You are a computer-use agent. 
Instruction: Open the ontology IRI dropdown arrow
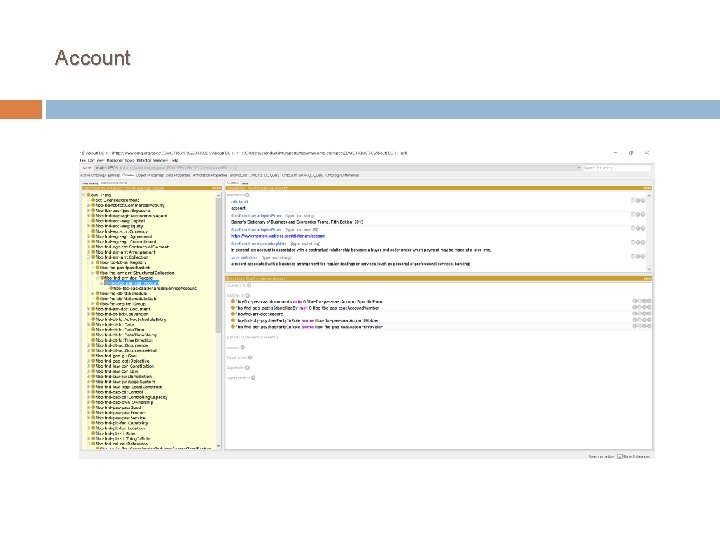tap(579, 168)
